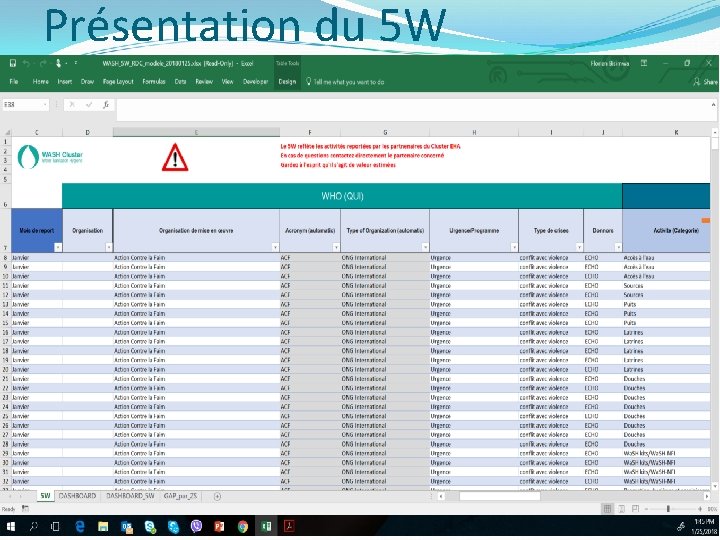Click inside the formula bar
This screenshot has height=540, width=720.
pos(413,110)
